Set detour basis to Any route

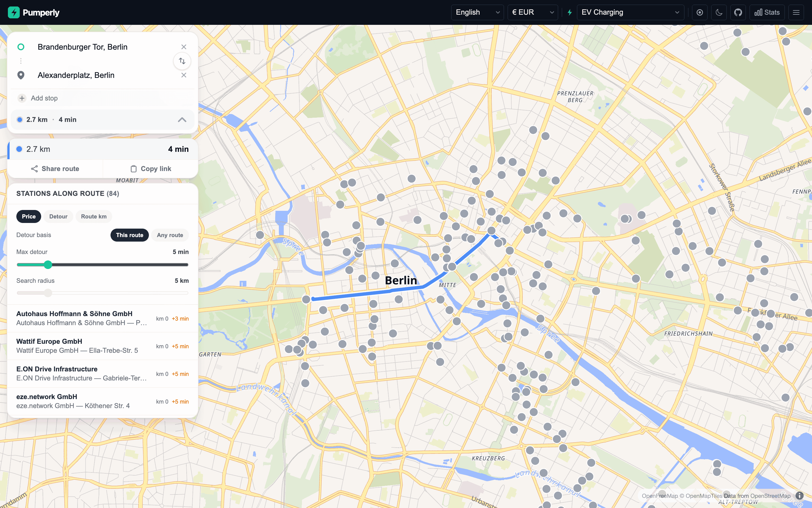pyautogui.click(x=170, y=235)
